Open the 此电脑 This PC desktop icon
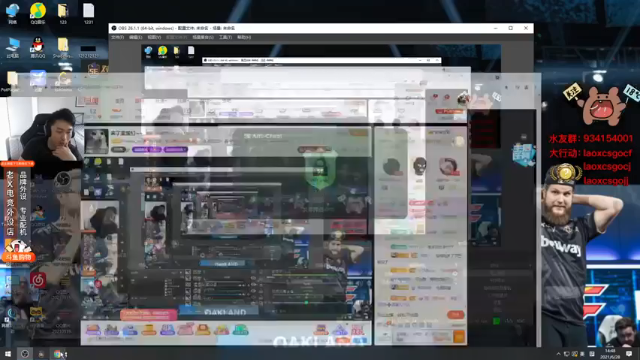This screenshot has width=640, height=360. (x=13, y=48)
